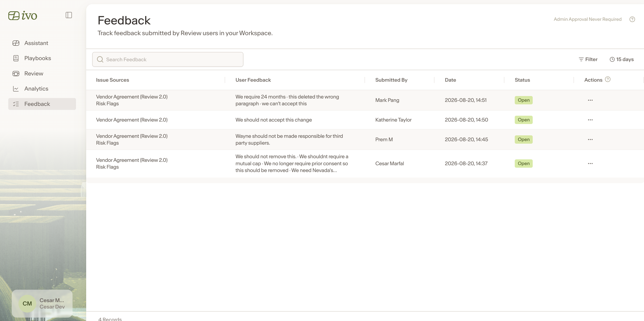This screenshot has width=644, height=321.
Task: Select Feedback in the sidebar
Action: click(x=42, y=104)
